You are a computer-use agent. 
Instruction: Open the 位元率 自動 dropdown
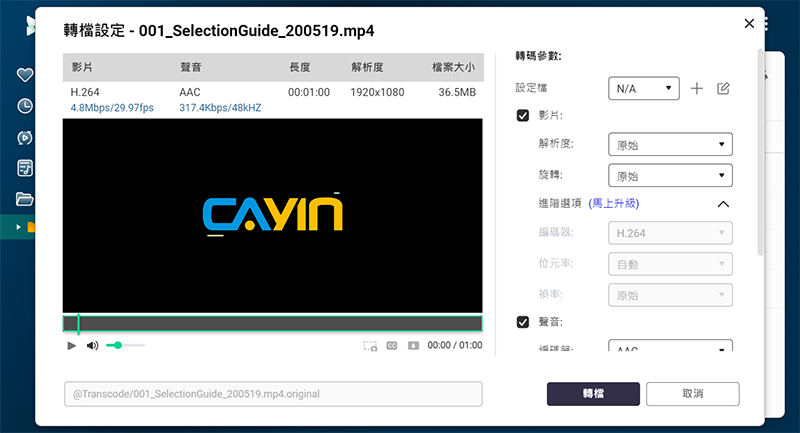tap(670, 264)
